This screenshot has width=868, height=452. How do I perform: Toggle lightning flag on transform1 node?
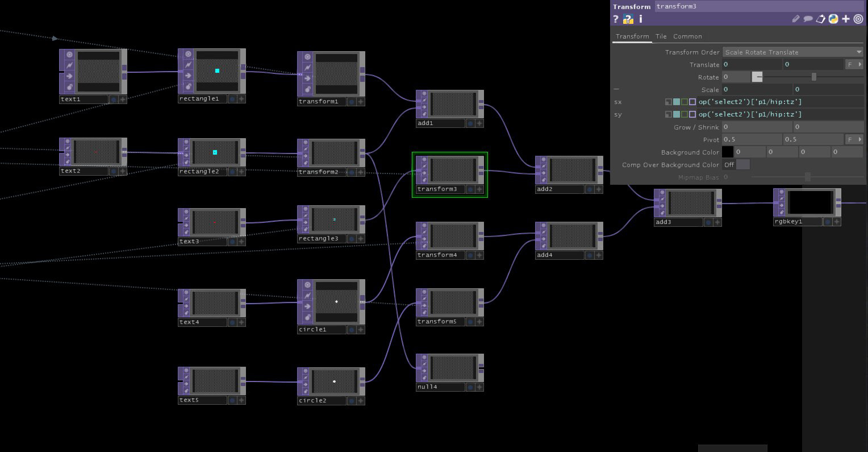coord(307,68)
